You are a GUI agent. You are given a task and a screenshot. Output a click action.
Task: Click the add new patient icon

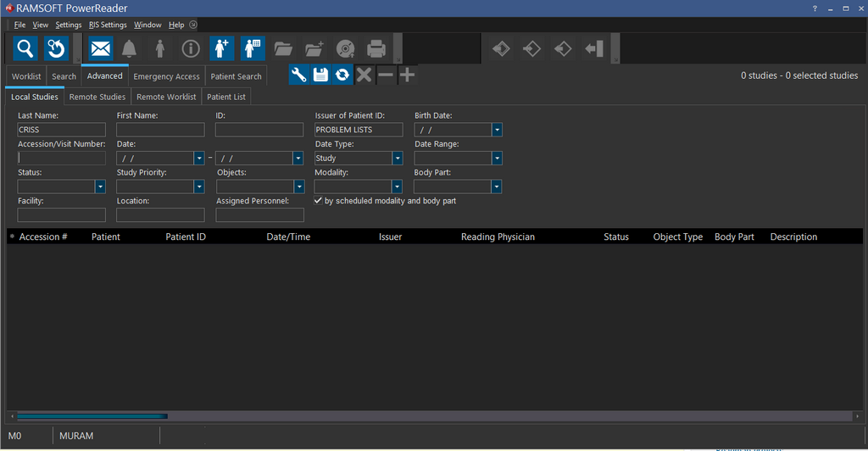pyautogui.click(x=221, y=48)
